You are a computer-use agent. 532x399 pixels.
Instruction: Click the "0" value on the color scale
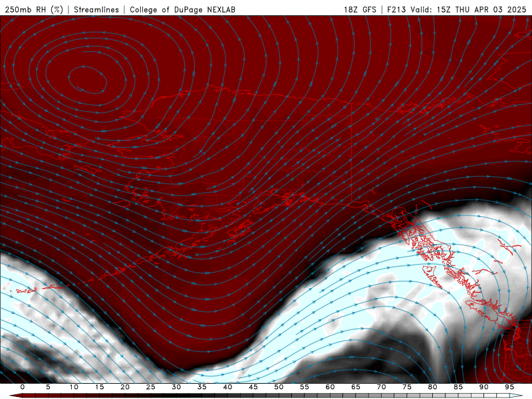pyautogui.click(x=23, y=387)
